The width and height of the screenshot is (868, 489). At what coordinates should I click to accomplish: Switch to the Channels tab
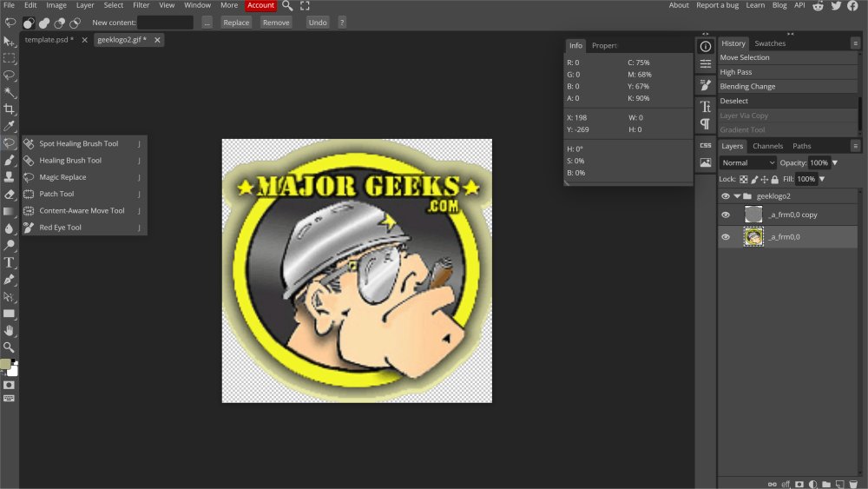(x=768, y=146)
